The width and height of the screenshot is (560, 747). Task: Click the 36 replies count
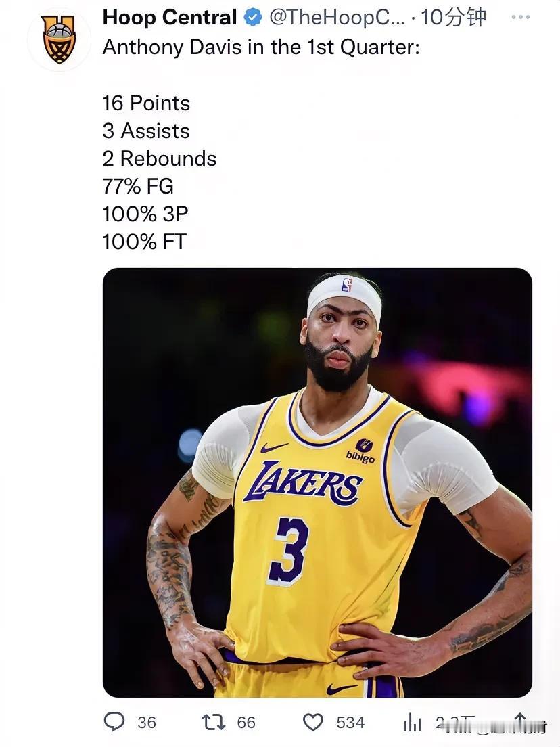(147, 723)
